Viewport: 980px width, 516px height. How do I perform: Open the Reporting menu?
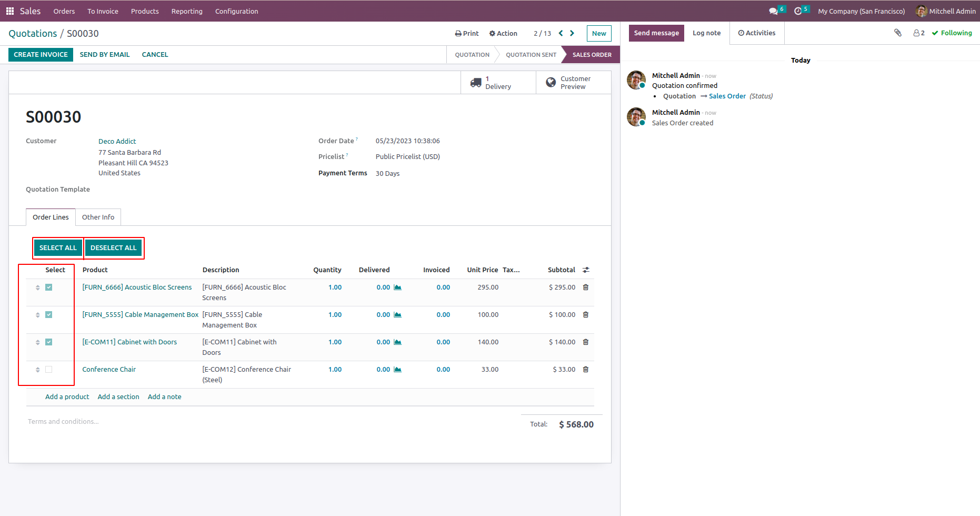pyautogui.click(x=187, y=11)
